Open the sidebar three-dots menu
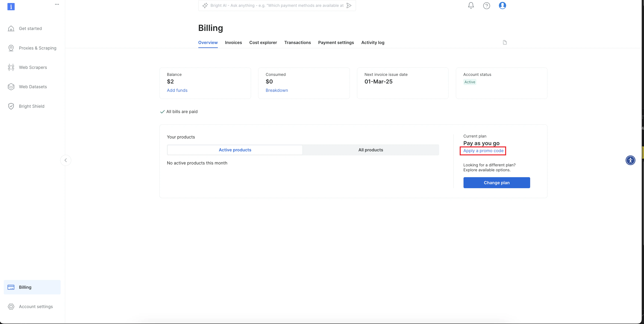This screenshot has width=644, height=324. click(x=57, y=4)
